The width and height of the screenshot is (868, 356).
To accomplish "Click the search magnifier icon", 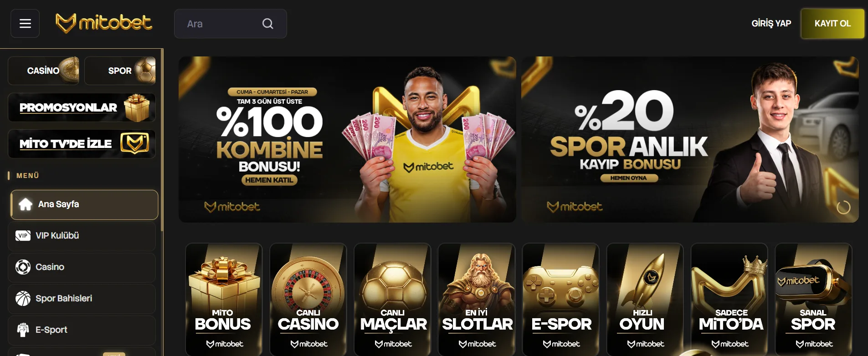I will coord(268,24).
